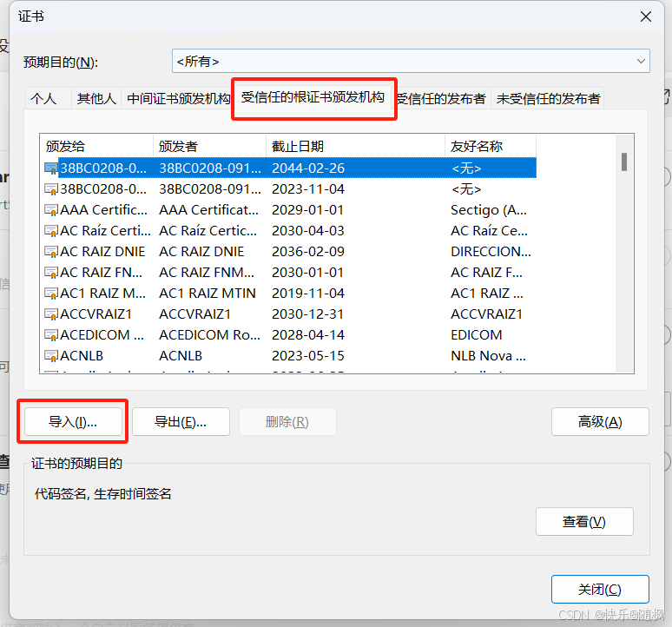
Task: Click issuer ACEDICOM Ro... cell
Action: coord(209,335)
